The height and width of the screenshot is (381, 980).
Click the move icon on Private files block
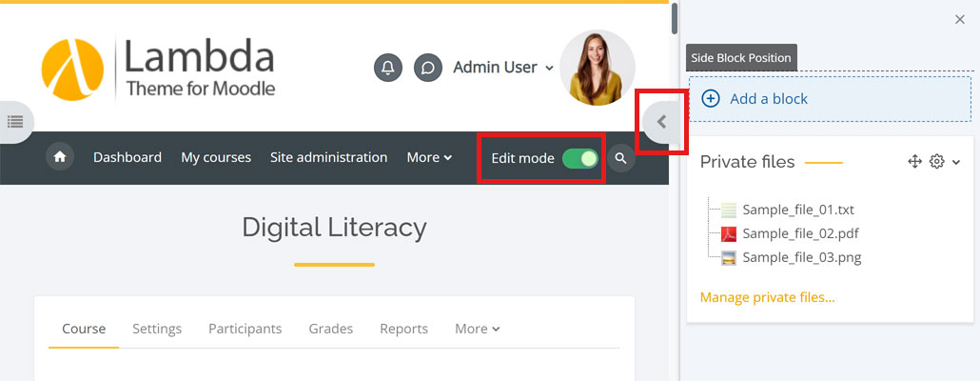pos(914,162)
